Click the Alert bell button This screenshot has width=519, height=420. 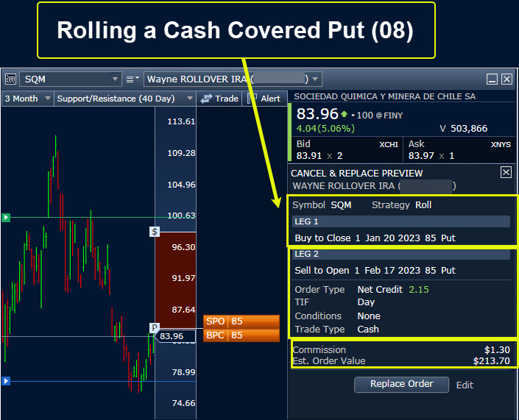264,99
